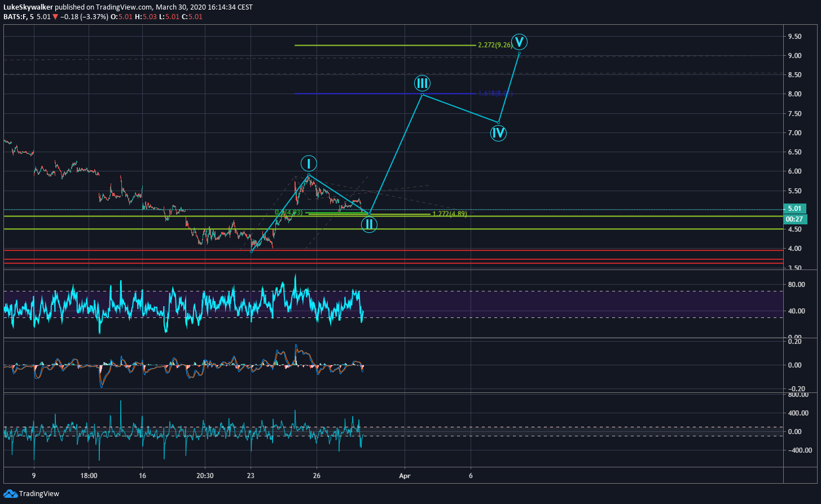Click the 4.50 price axis label
Viewport: 821px width, 504px height.
pyautogui.click(x=795, y=229)
